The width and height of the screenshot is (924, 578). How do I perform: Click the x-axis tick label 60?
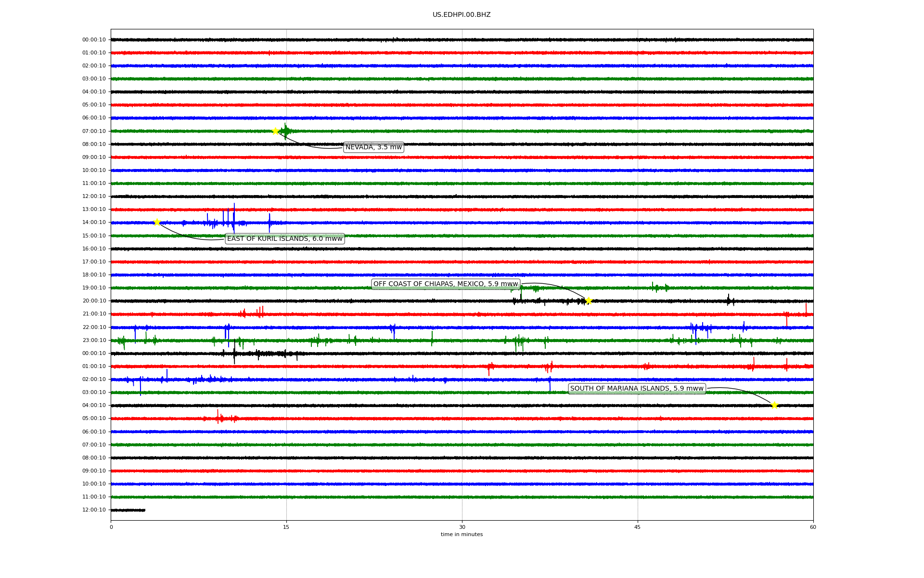pos(813,527)
